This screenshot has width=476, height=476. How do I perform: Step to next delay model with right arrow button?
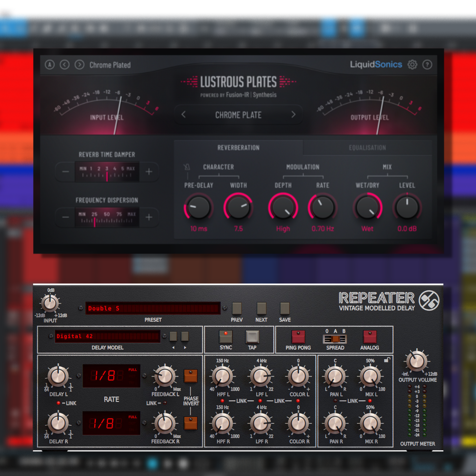click(x=185, y=337)
